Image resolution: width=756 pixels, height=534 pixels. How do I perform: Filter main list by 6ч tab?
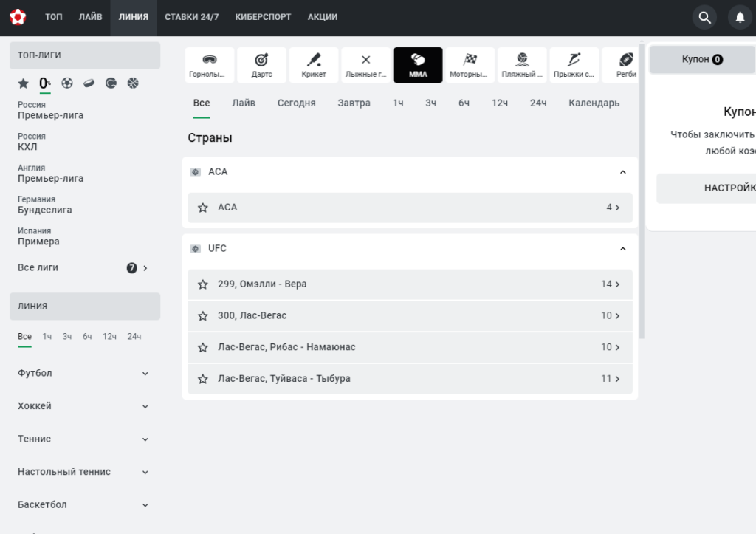coord(464,103)
